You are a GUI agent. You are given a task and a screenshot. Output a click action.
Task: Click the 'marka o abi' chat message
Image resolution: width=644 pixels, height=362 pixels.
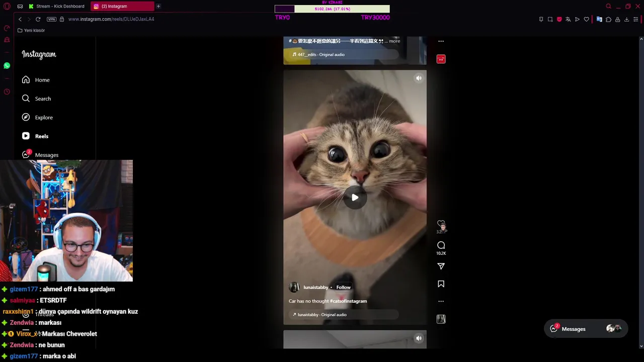pos(59,356)
